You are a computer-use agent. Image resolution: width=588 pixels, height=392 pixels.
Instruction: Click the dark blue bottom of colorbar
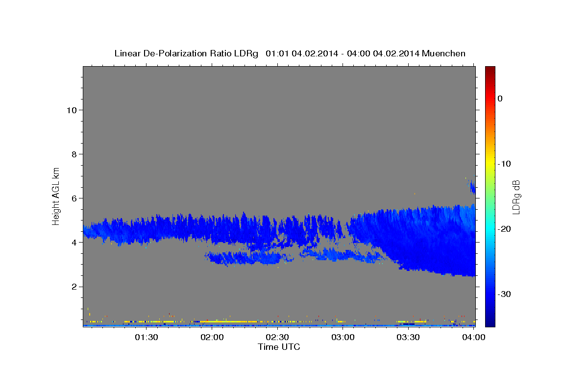(490, 321)
